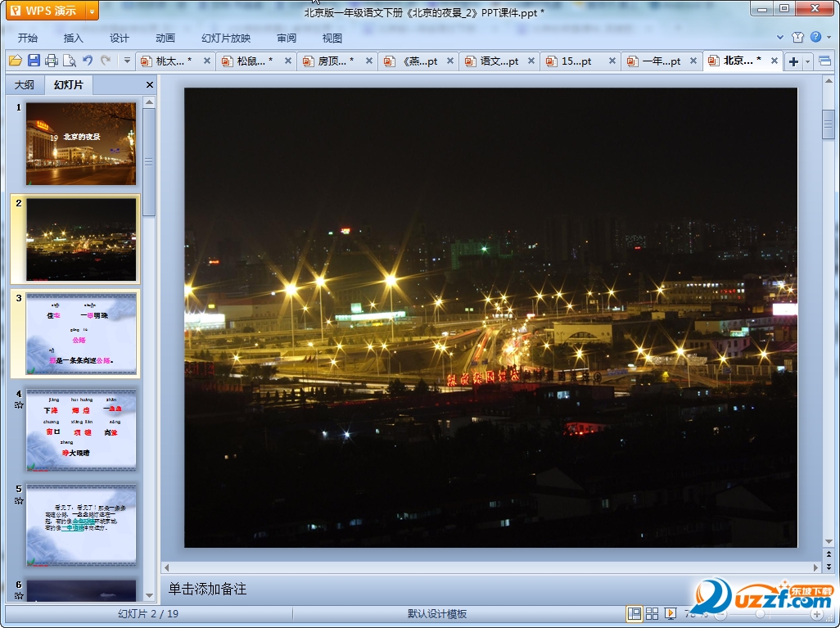Screen dimensions: 840x628
Task: Switch to the 设计 ribbon tab
Action: (x=120, y=38)
